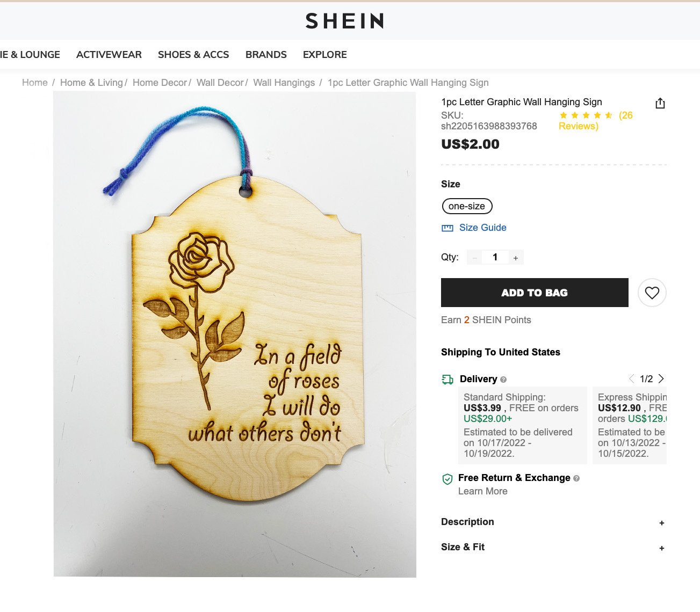The width and height of the screenshot is (700, 612).
Task: Expand the Size & Fit section
Action: coord(553,548)
